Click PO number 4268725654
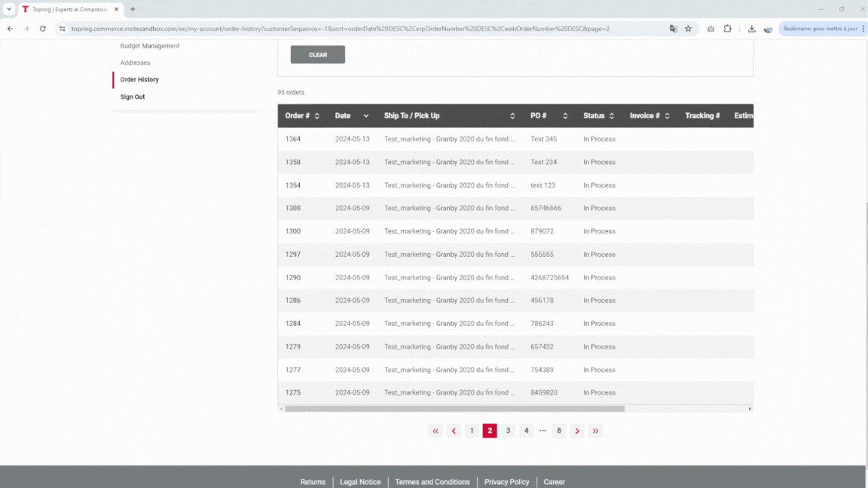This screenshot has width=868, height=488. point(550,278)
